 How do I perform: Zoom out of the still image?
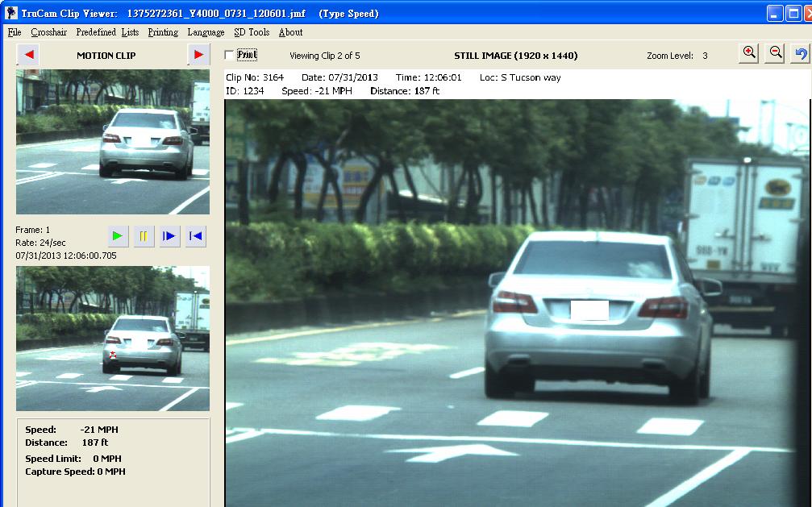pos(775,53)
